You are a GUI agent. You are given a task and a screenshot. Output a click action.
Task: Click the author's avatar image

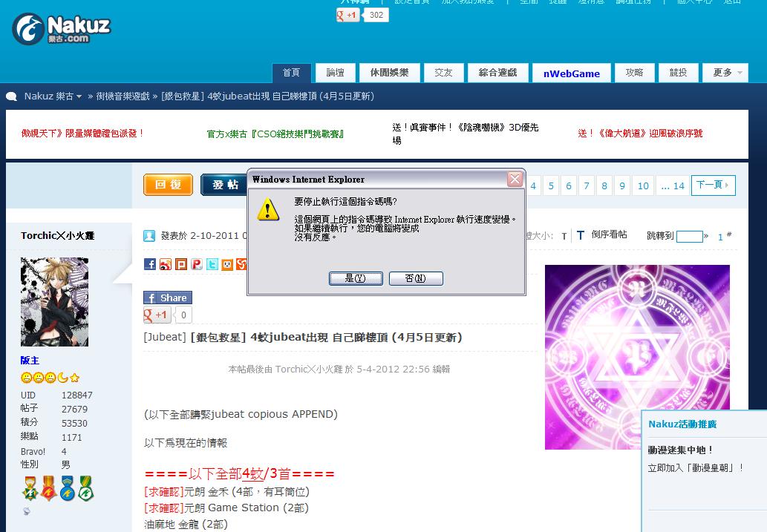[54, 302]
